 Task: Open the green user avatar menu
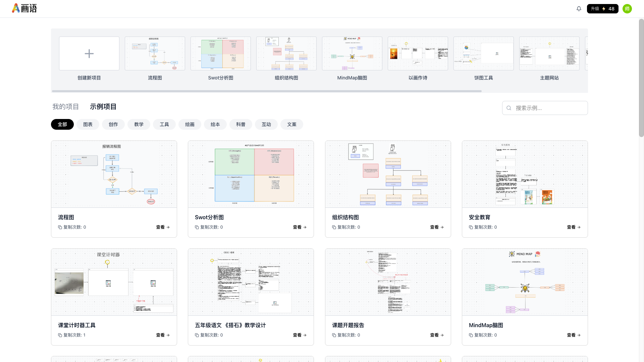(x=627, y=9)
